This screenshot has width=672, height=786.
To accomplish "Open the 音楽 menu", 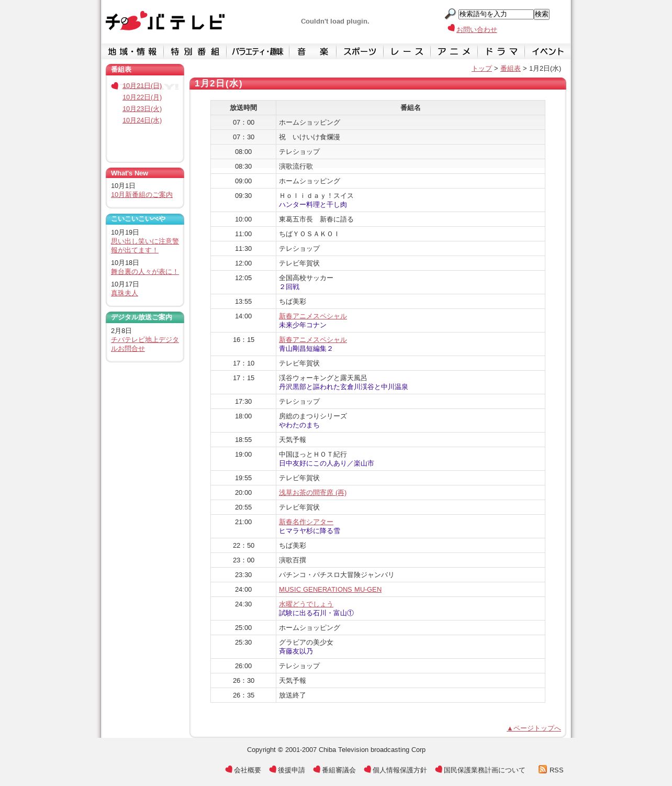I will [x=313, y=51].
